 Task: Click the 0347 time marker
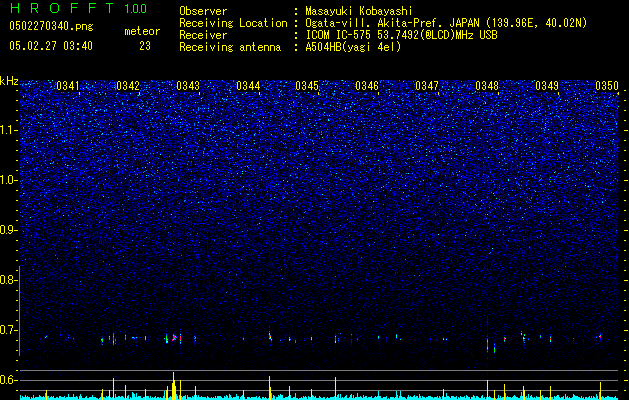427,86
